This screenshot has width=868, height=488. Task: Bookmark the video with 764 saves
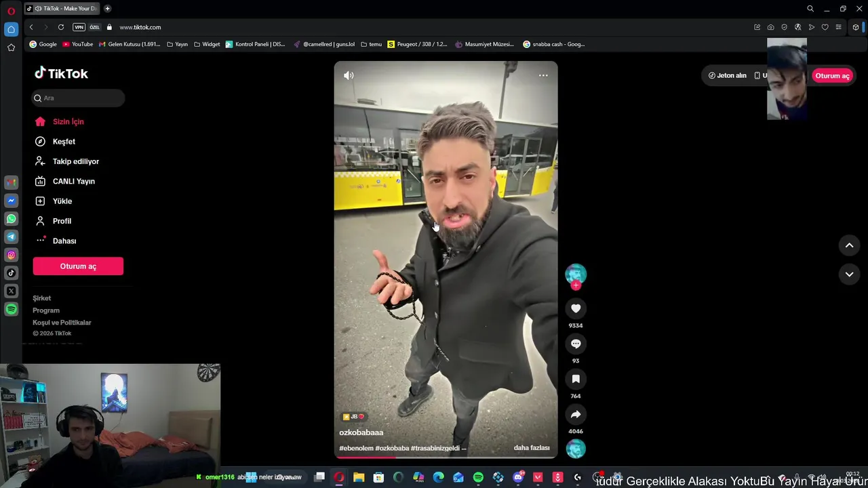pos(576,379)
